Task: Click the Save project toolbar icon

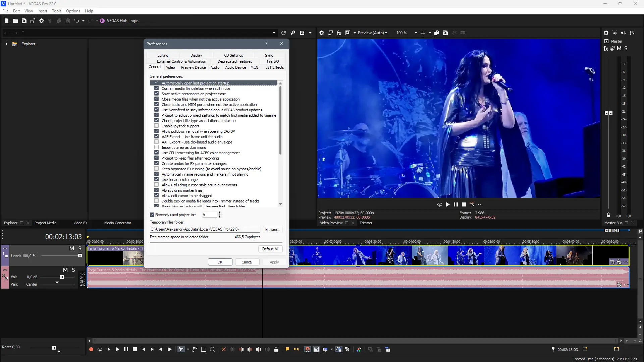Action: (24, 21)
